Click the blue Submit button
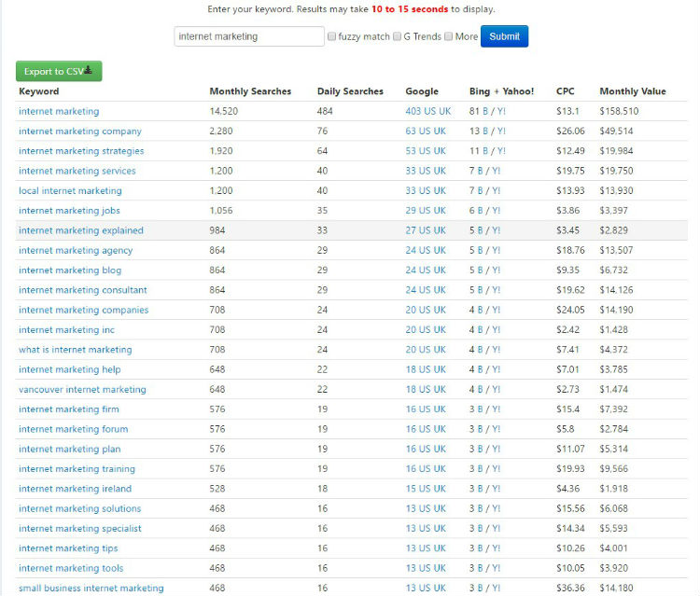The width and height of the screenshot is (700, 596). pyautogui.click(x=504, y=36)
